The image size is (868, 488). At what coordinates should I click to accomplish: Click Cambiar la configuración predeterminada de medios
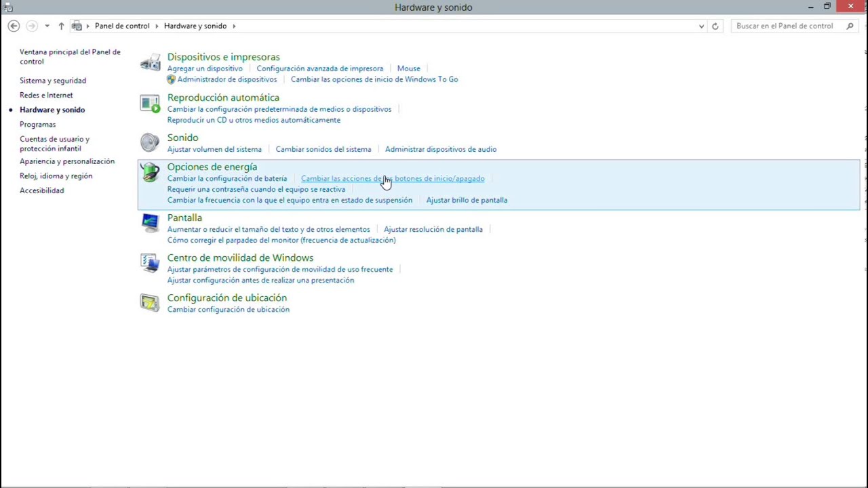[279, 109]
